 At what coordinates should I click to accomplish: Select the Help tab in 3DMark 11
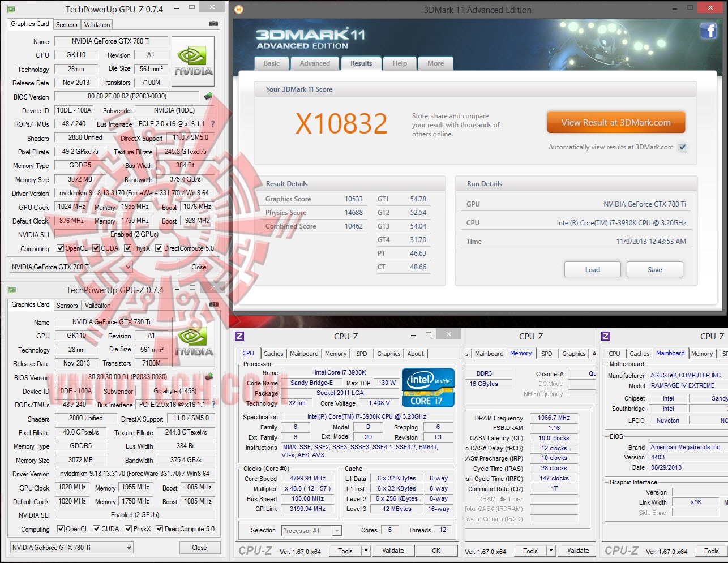[x=400, y=63]
